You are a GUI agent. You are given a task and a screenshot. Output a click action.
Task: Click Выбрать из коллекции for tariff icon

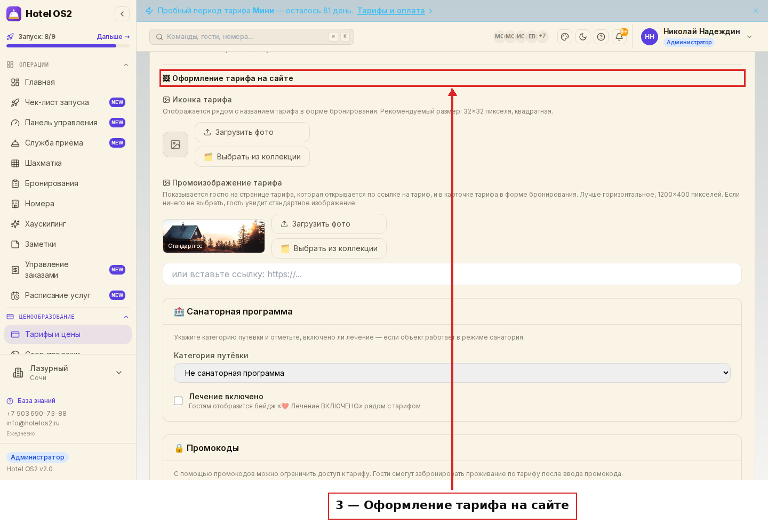252,157
